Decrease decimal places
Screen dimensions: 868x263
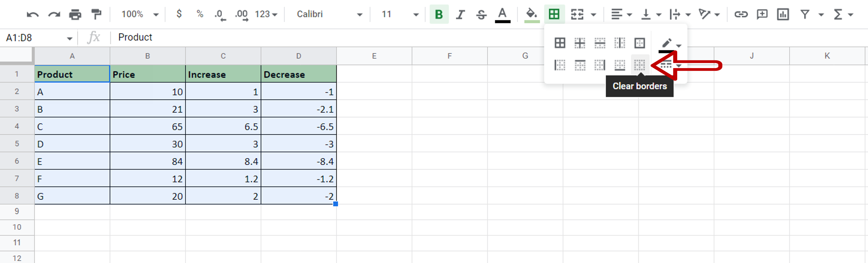[x=220, y=14]
